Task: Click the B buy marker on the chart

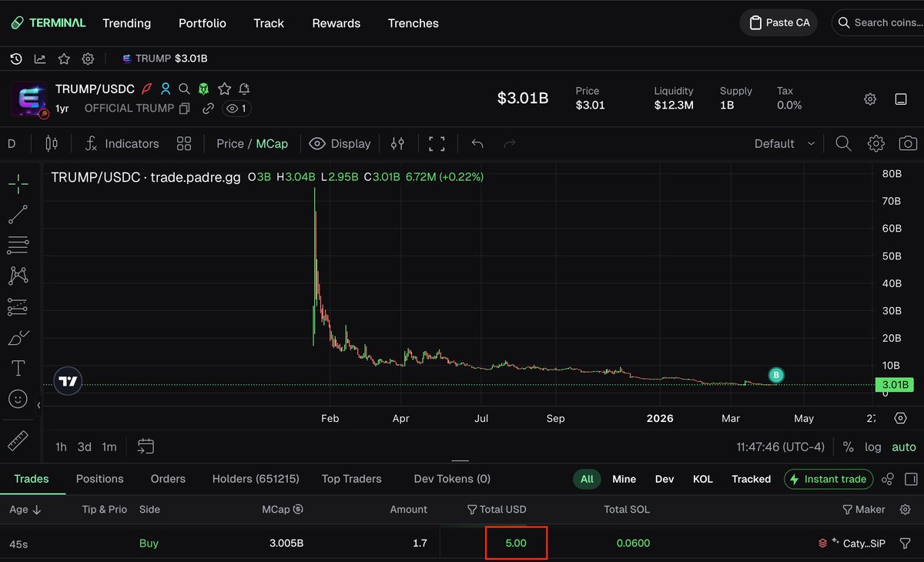Action: (776, 375)
